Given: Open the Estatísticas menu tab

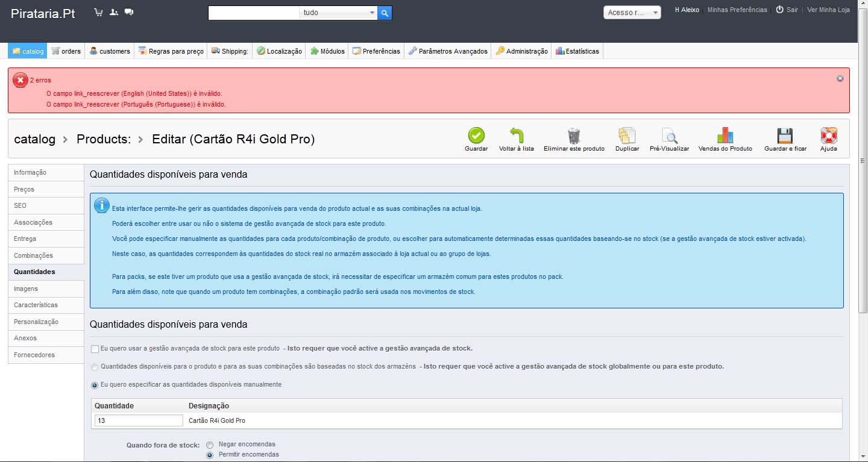Looking at the screenshot, I should (577, 51).
